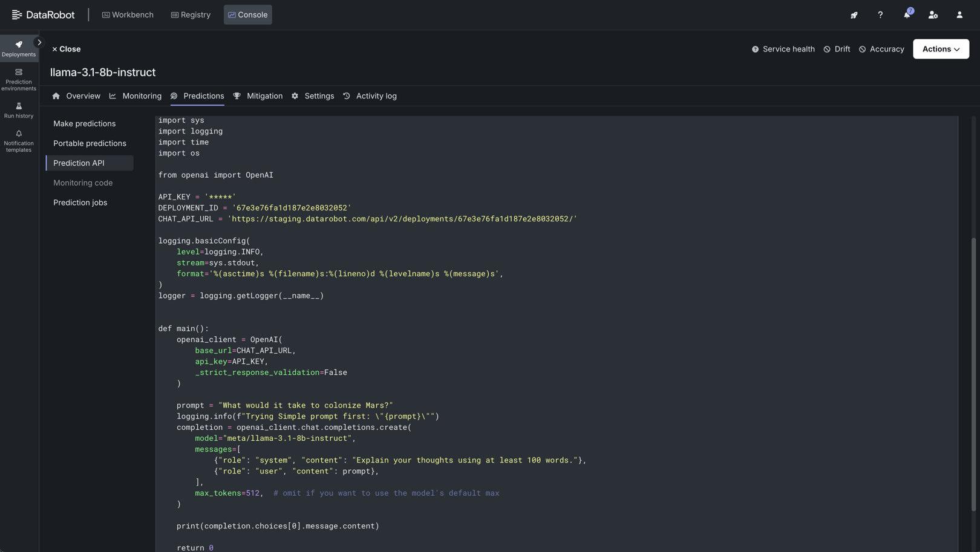
Task: Open the Actions dropdown
Action: click(941, 49)
